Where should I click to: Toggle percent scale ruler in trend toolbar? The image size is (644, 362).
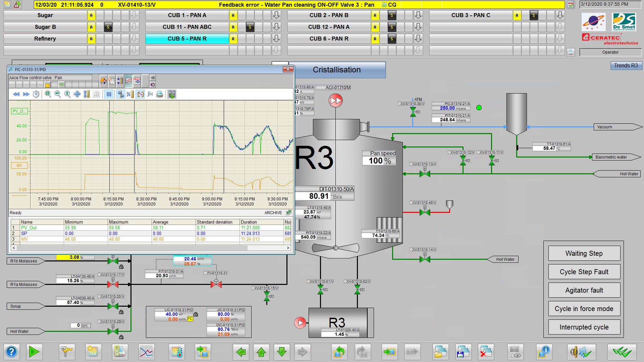[x=130, y=95]
